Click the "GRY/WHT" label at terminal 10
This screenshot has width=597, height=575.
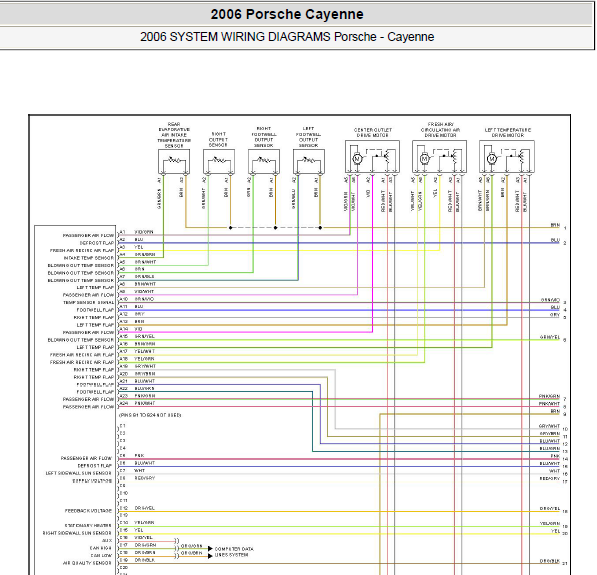tap(549, 426)
